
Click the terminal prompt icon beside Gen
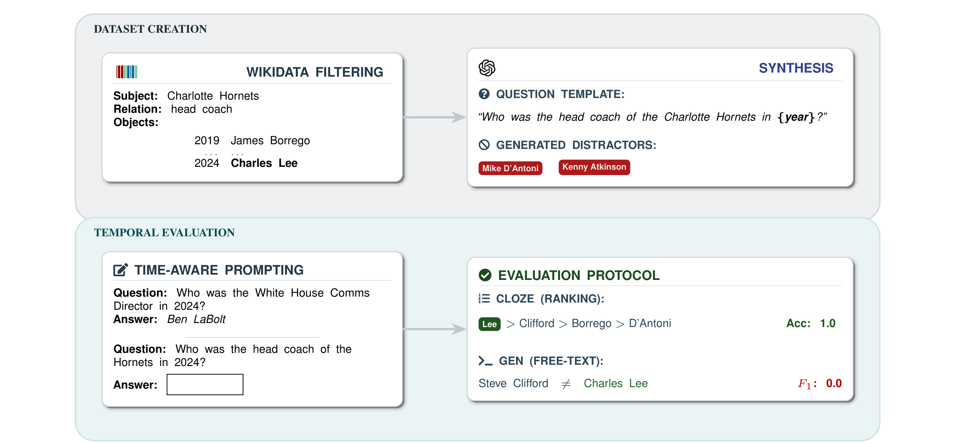click(x=485, y=361)
